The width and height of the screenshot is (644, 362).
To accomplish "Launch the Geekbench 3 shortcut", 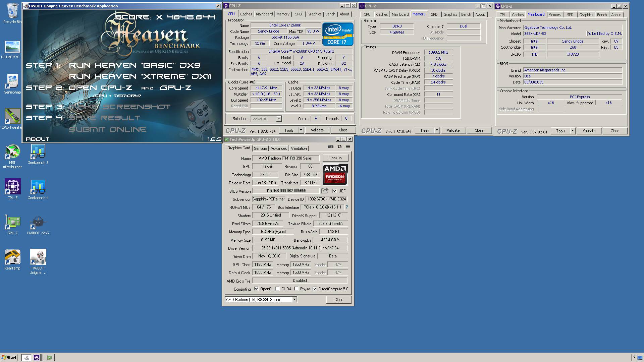I will (x=38, y=154).
